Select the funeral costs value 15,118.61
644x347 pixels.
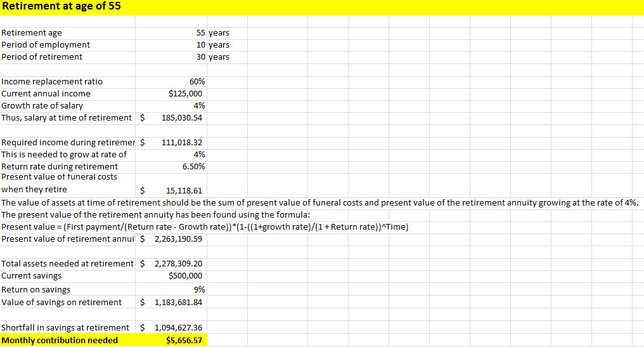(x=184, y=190)
